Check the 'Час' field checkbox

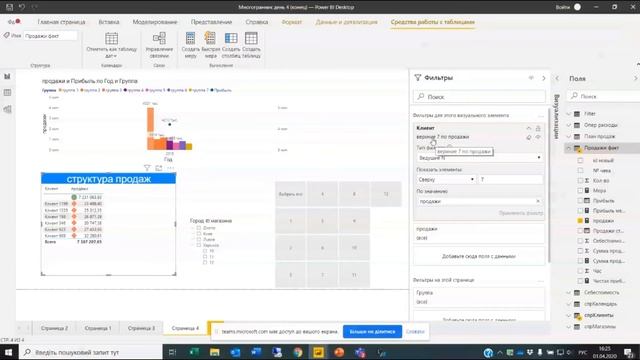click(x=580, y=271)
